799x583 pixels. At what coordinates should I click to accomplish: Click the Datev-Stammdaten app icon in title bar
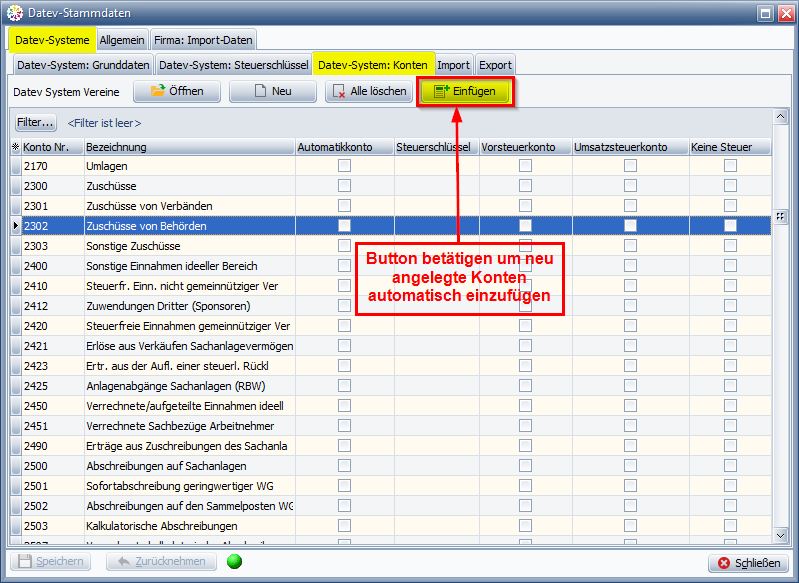tap(15, 13)
